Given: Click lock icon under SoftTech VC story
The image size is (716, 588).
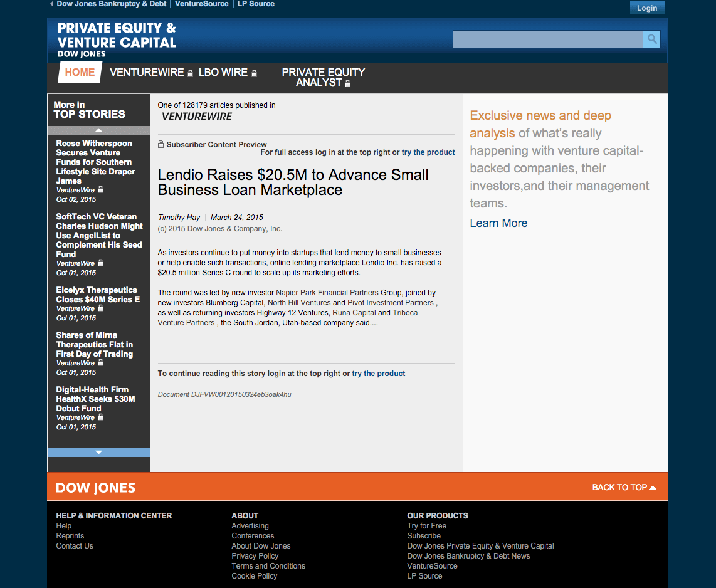Looking at the screenshot, I should coord(100,263).
